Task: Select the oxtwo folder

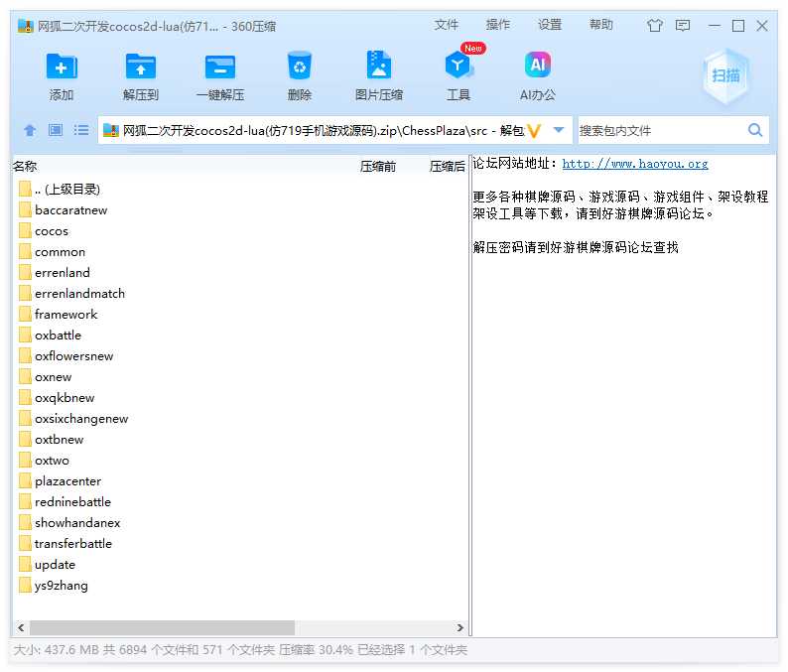Action: click(45, 461)
